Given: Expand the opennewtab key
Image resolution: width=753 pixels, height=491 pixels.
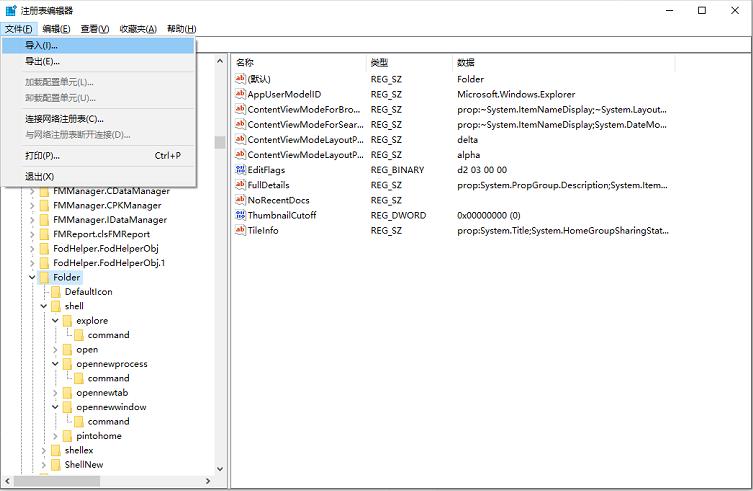Looking at the screenshot, I should (55, 393).
